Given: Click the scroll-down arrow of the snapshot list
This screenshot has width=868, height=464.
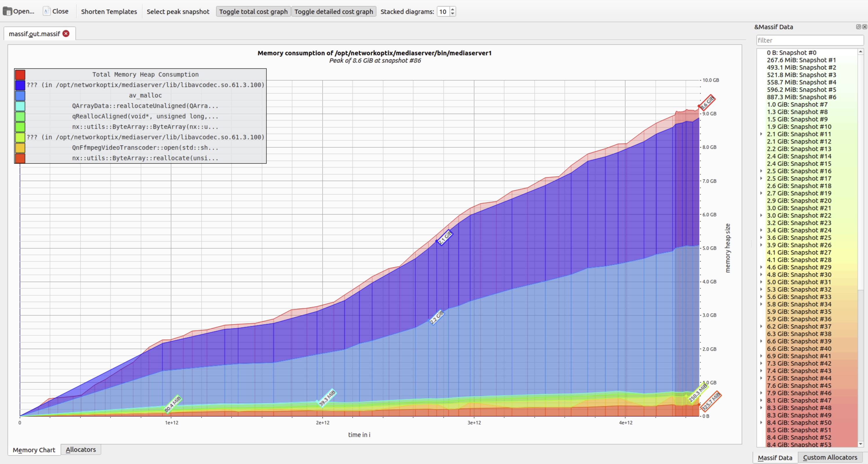Looking at the screenshot, I should tap(860, 444).
